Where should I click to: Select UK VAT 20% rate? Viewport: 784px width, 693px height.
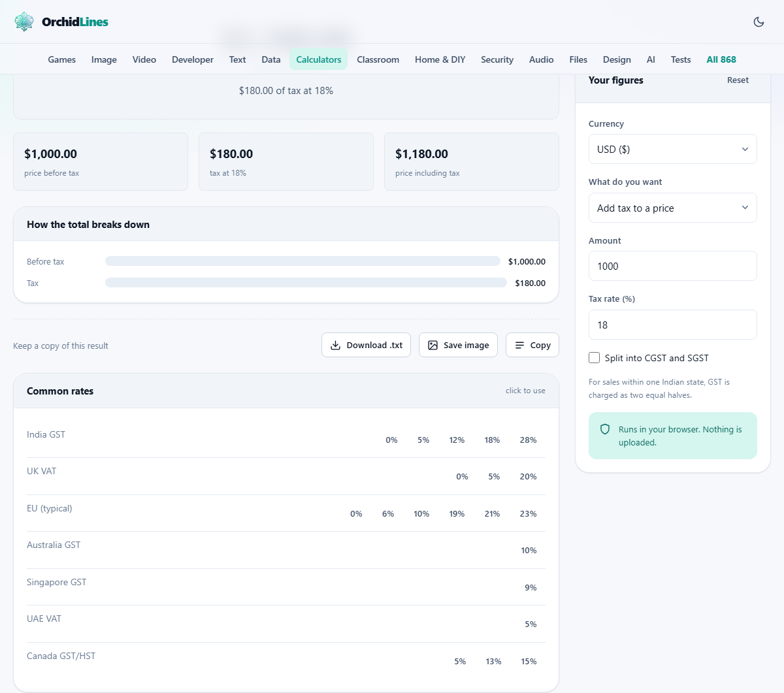tap(528, 477)
